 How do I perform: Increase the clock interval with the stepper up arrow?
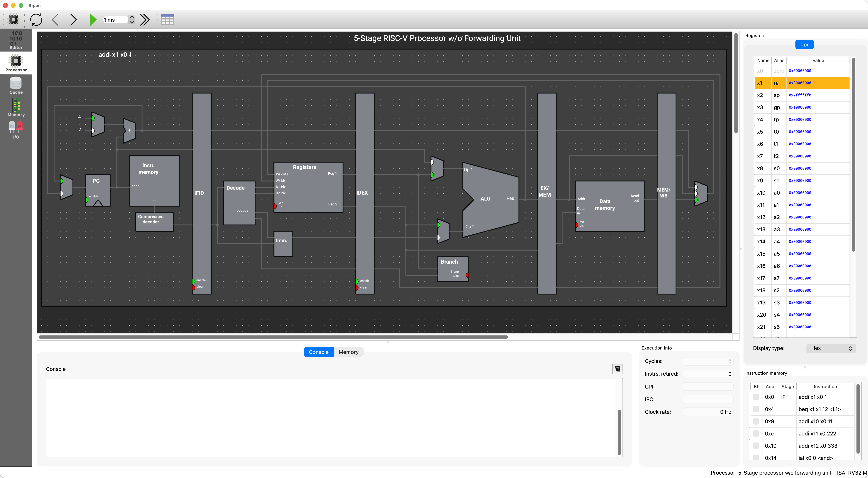point(132,17)
